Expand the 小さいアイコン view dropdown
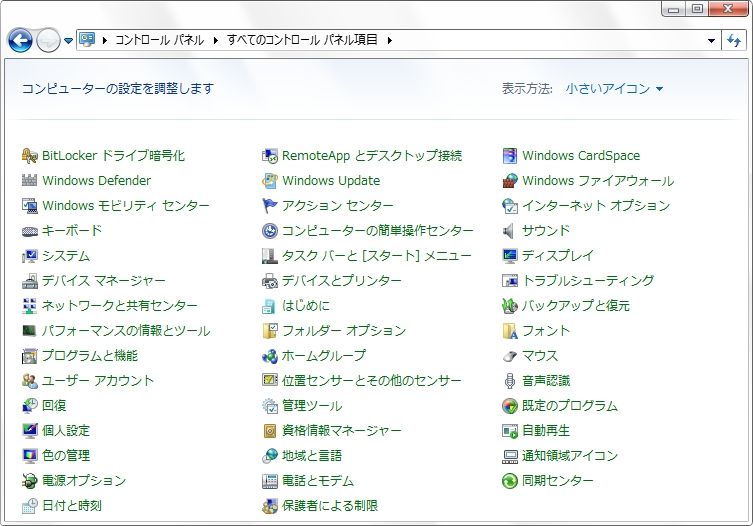The image size is (753, 526). (614, 88)
